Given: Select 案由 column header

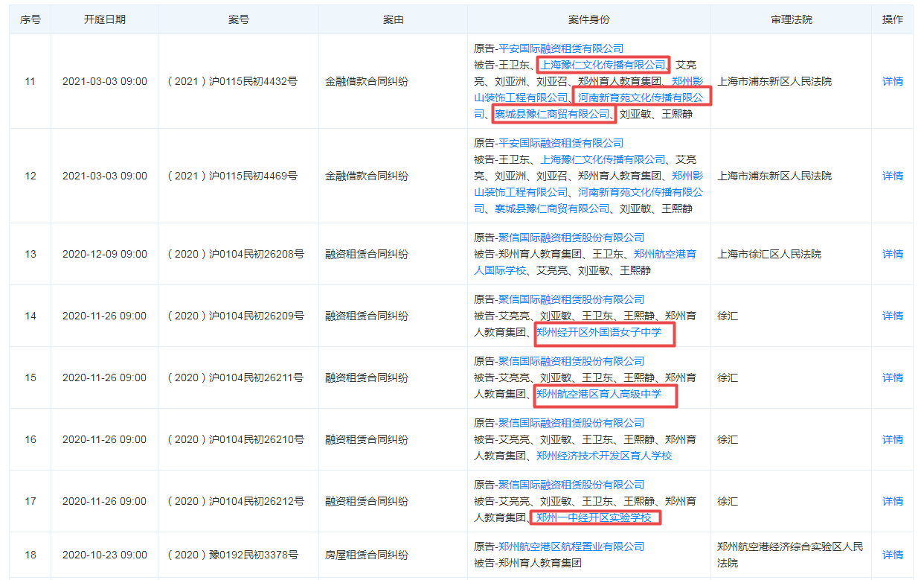Looking at the screenshot, I should (394, 19).
